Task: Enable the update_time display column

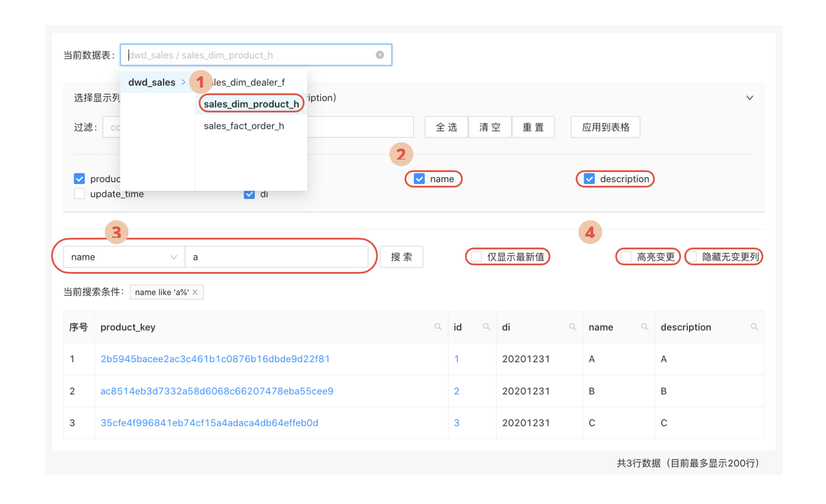Action: click(x=79, y=194)
